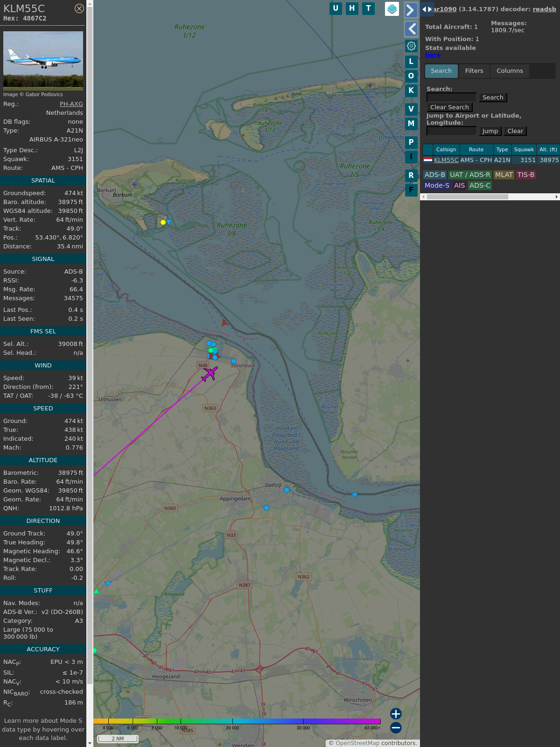Toggle the K map button
Image resolution: width=560 pixels, height=747 pixels.
(x=411, y=91)
